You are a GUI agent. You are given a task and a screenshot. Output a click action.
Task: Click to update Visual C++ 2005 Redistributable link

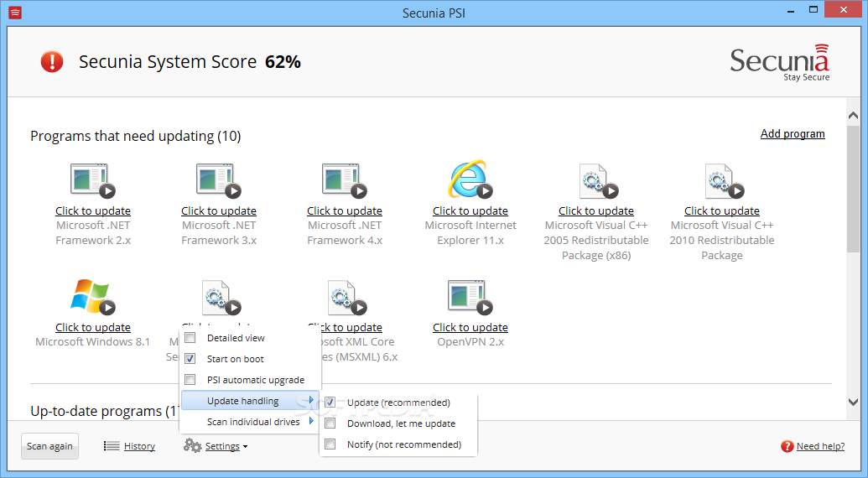point(596,210)
